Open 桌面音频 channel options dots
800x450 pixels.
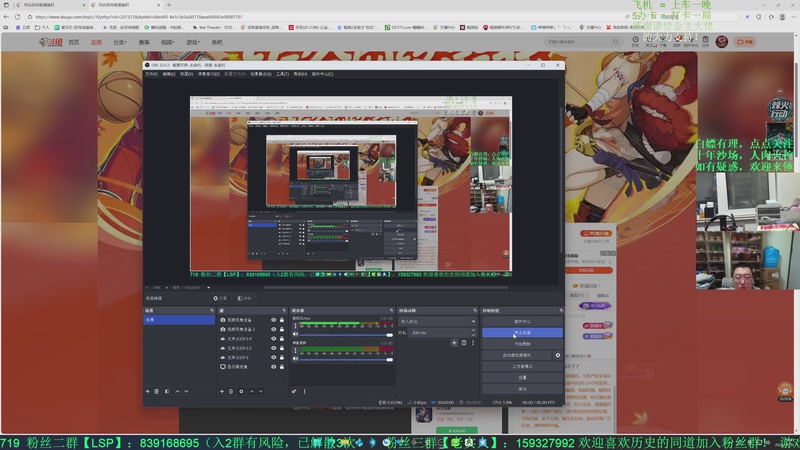tap(295, 351)
